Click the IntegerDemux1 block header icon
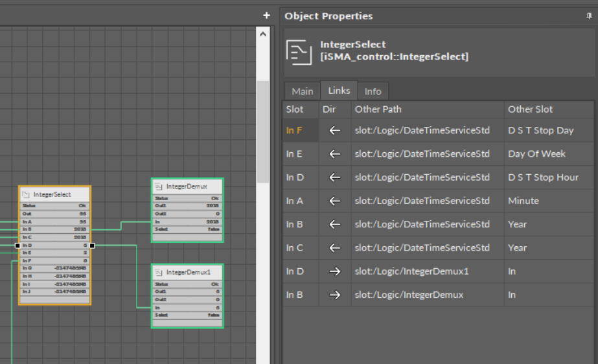Image resolution: width=598 pixels, height=364 pixels. point(159,273)
